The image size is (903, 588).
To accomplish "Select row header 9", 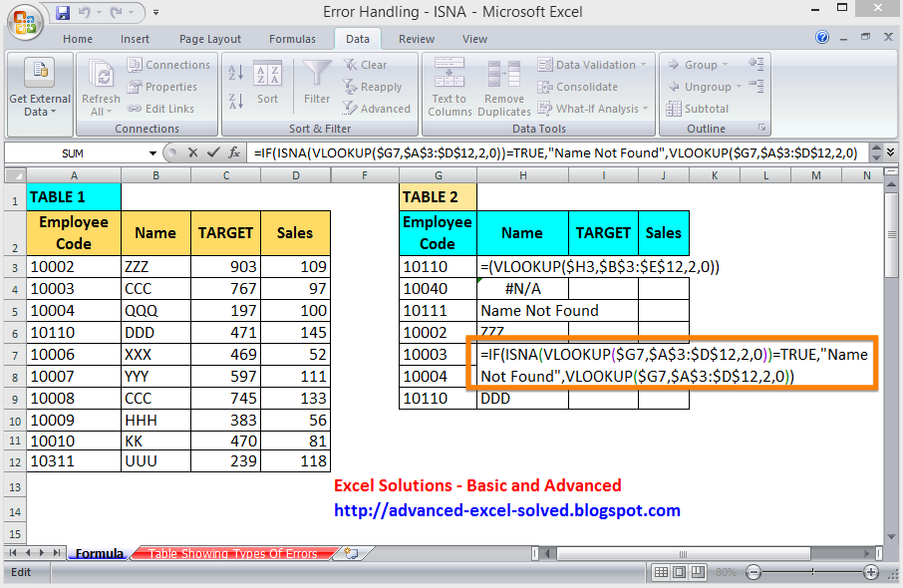I will (15, 399).
